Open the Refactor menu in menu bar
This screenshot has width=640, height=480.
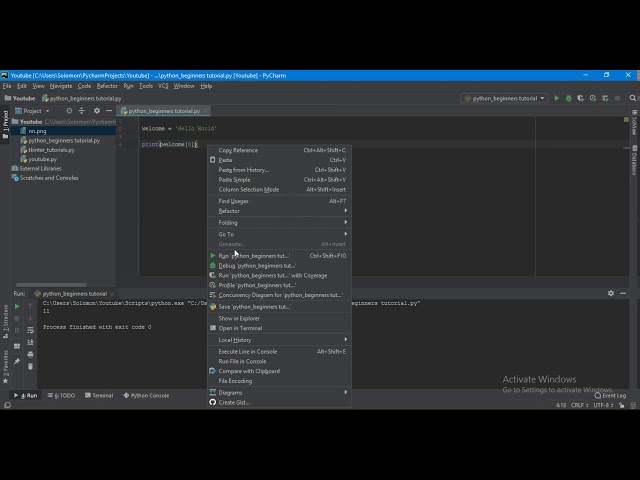tap(107, 86)
